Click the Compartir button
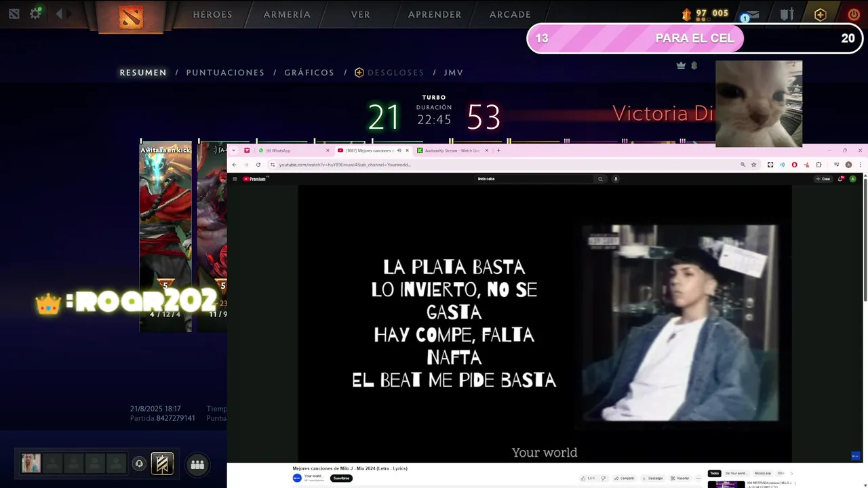Image resolution: width=868 pixels, height=488 pixels. (625, 479)
